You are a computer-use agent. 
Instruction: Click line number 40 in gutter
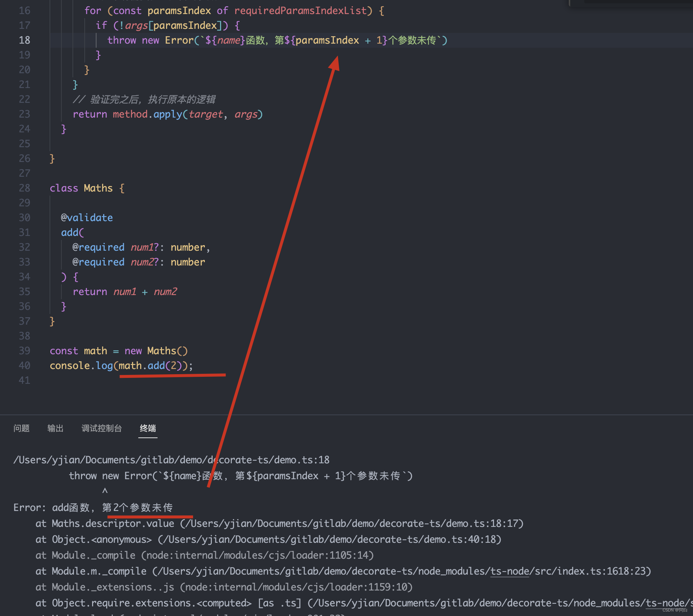point(24,365)
